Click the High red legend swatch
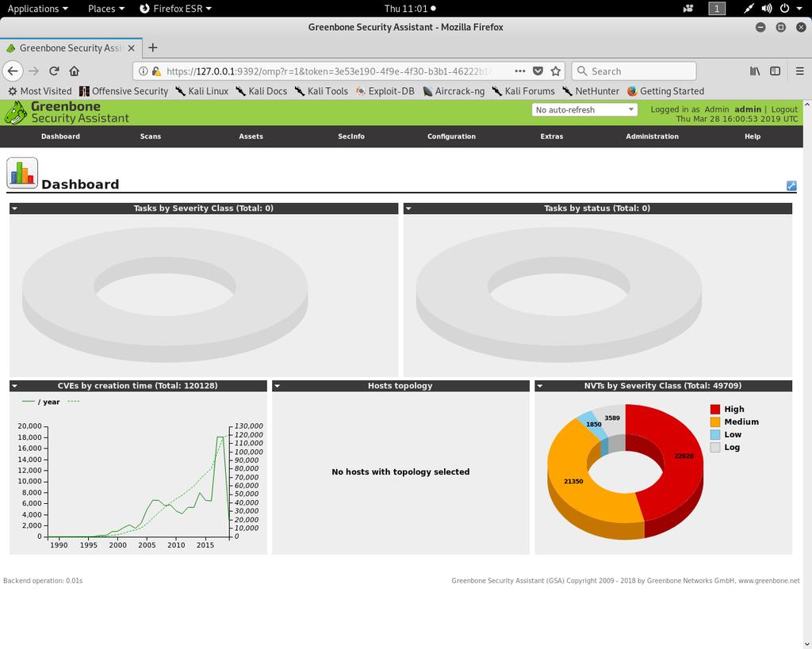This screenshot has width=812, height=649. click(715, 410)
